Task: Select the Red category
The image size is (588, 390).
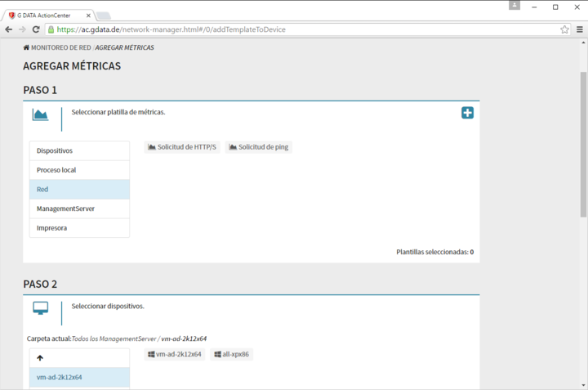Action: (79, 189)
